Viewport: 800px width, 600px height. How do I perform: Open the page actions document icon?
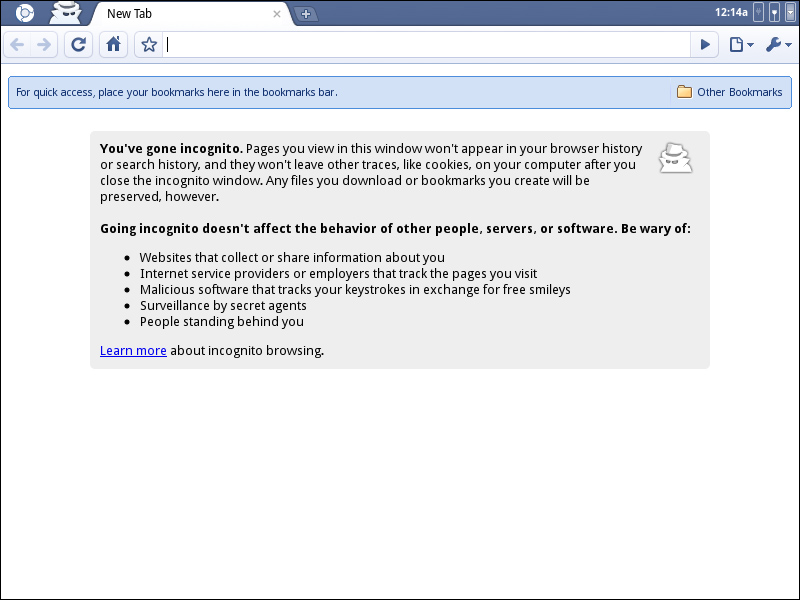coord(736,44)
